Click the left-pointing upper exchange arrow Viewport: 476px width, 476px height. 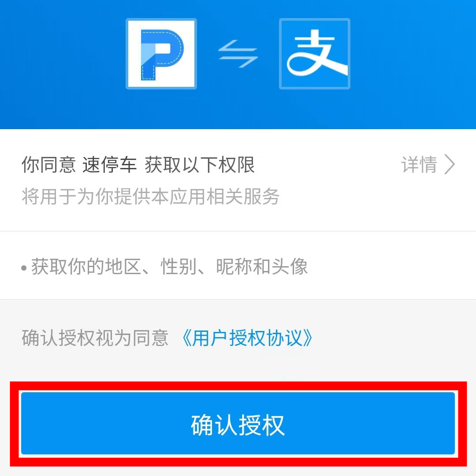pyautogui.click(x=238, y=46)
